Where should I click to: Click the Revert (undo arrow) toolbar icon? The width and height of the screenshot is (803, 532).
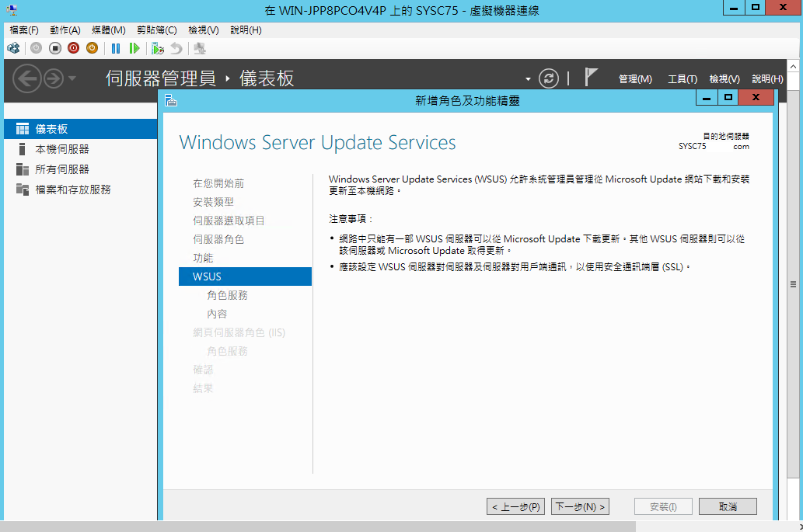176,49
